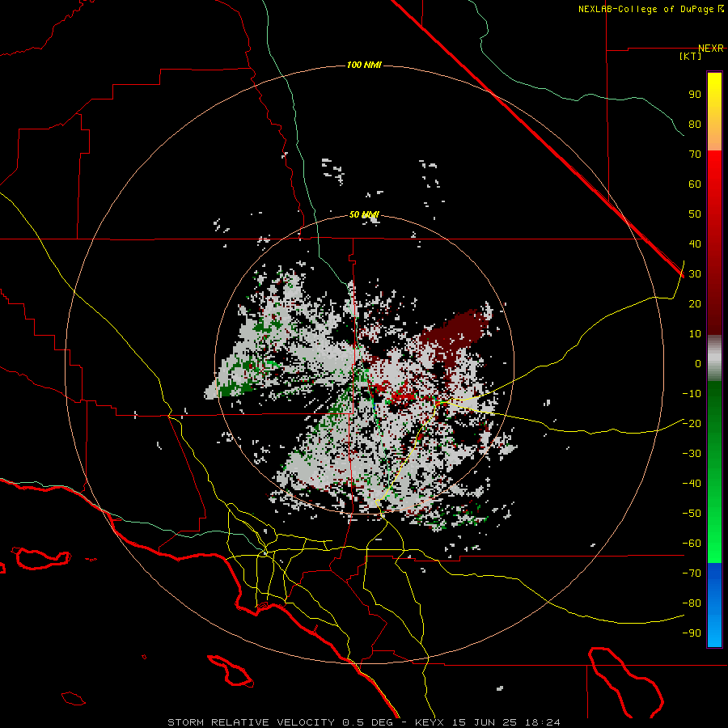Click the 10 value on the velocity scale

coord(695,334)
